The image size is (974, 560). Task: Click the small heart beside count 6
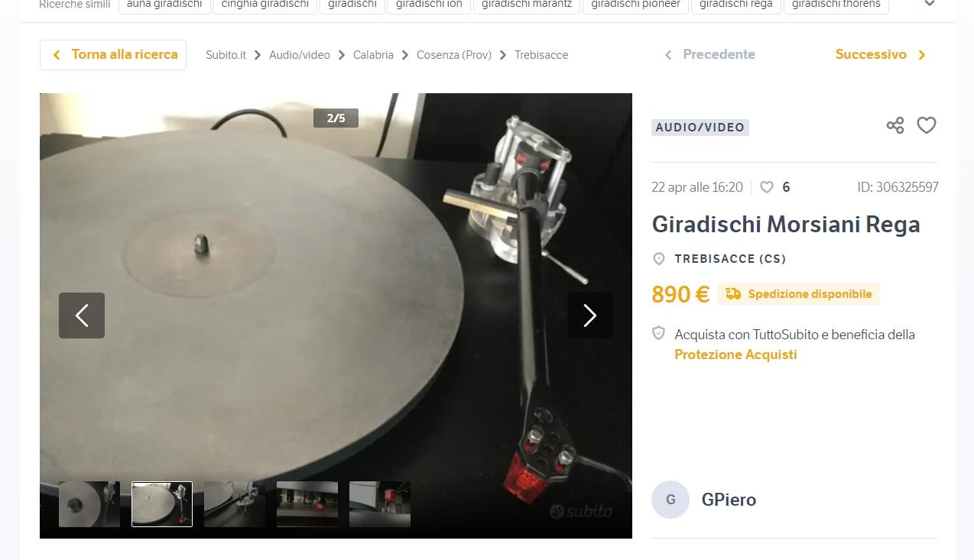click(767, 187)
